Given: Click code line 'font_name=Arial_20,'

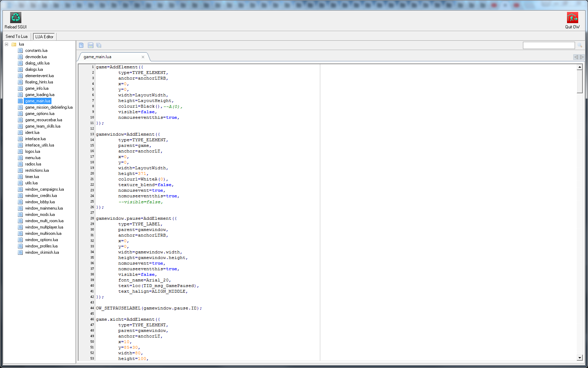Looking at the screenshot, I should pos(145,280).
